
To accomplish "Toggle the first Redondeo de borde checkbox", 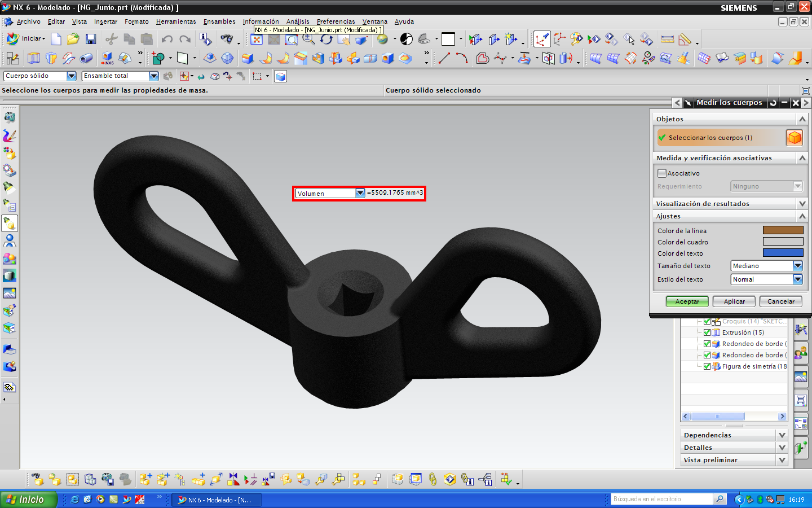I will pyautogui.click(x=707, y=344).
